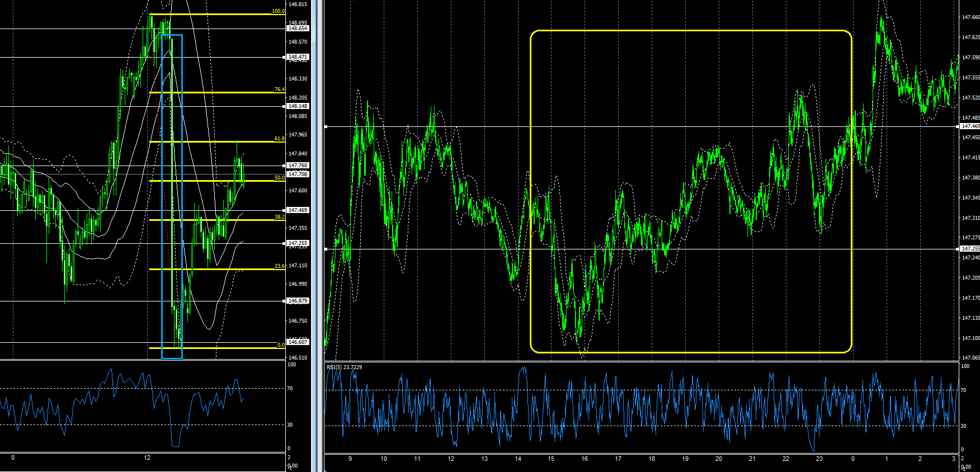The width and height of the screenshot is (980, 472).
Task: Click the 12 marker on left chart time axis
Action: 147,458
